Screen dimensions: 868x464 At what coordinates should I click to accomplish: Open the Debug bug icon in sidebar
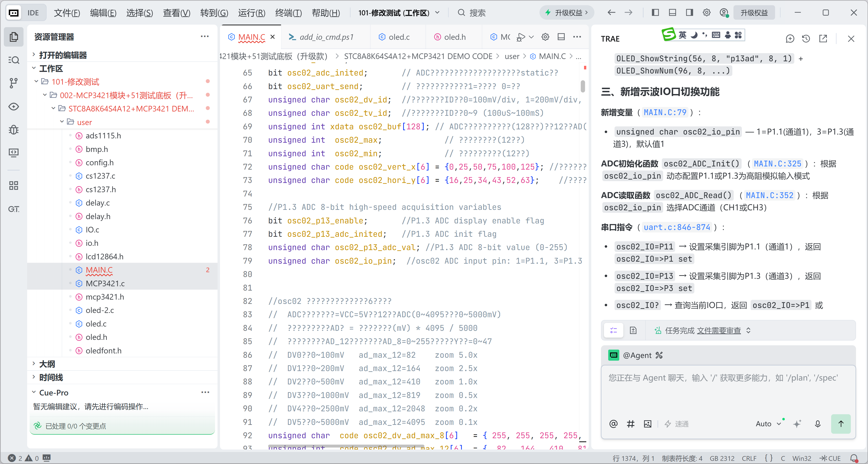[x=14, y=130]
